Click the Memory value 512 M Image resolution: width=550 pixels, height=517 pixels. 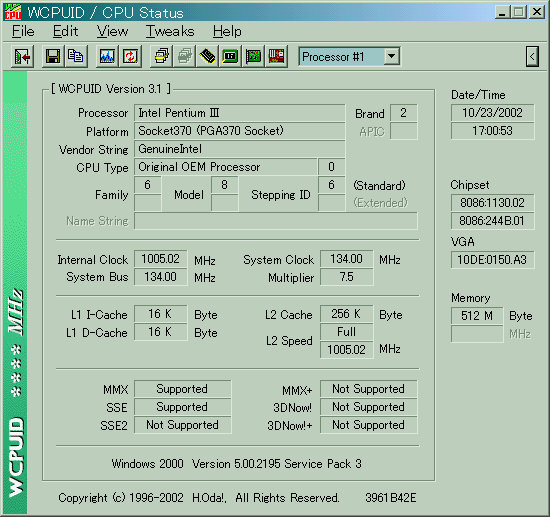477,316
